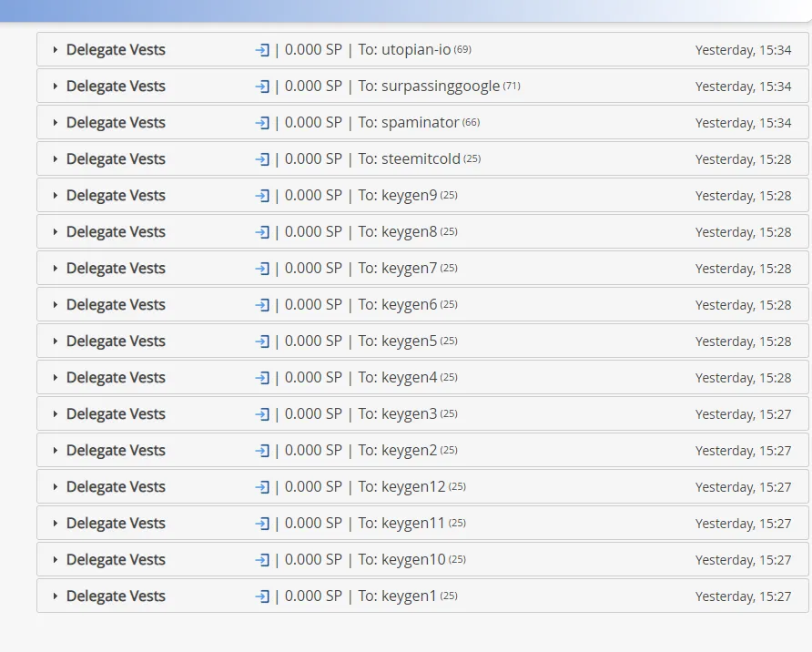Open the steemitcold account link
Viewport: 812px width, 652px height.
coord(421,159)
